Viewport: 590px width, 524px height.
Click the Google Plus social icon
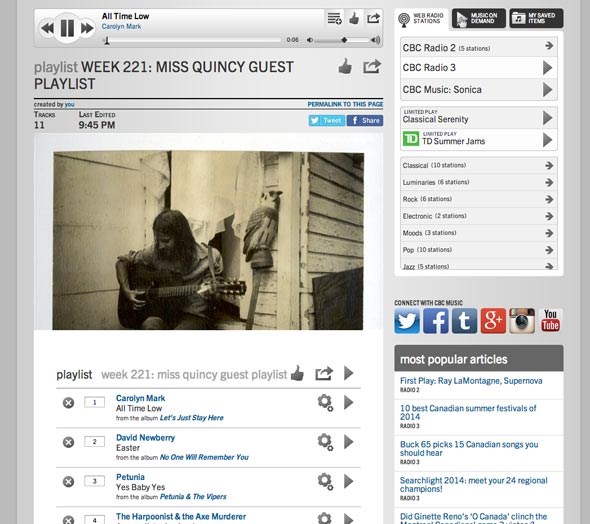[493, 321]
